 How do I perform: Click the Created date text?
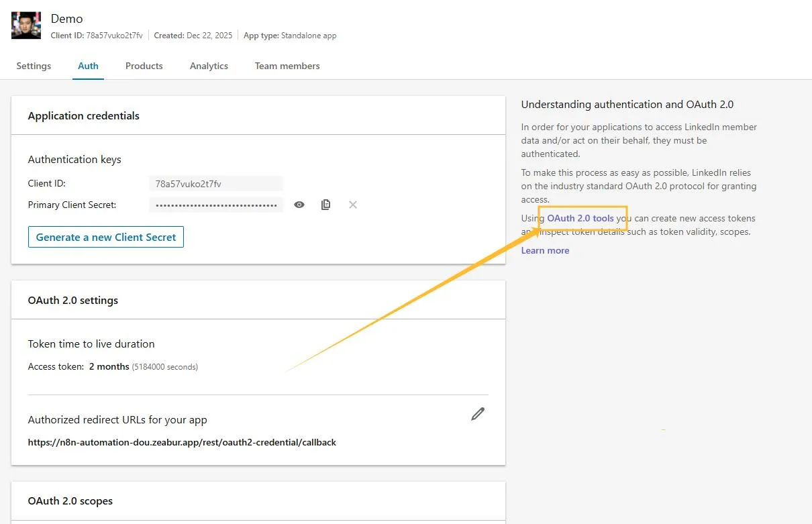193,35
